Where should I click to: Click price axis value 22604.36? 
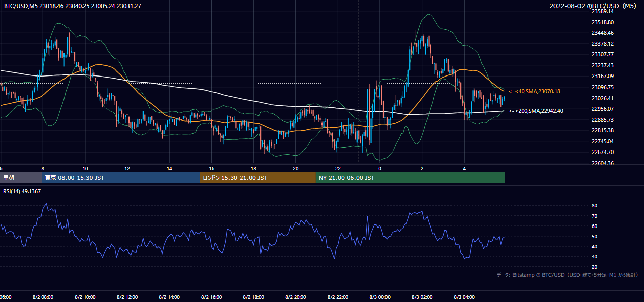pyautogui.click(x=602, y=163)
